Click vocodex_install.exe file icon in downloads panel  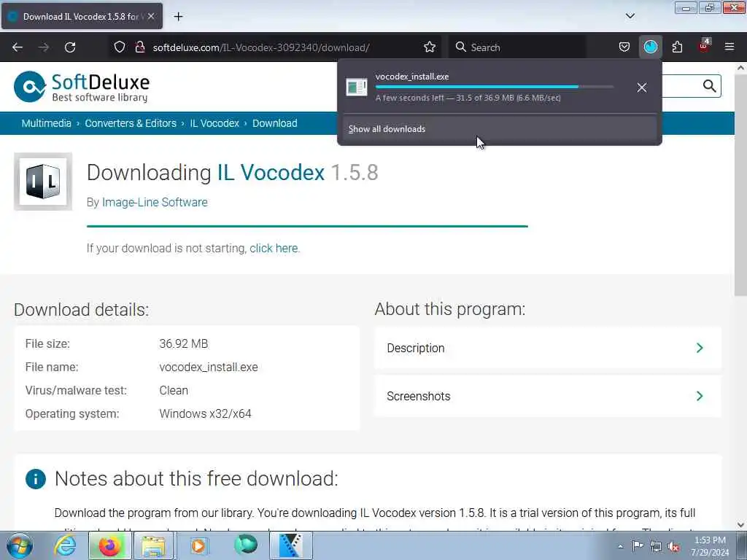[x=356, y=87]
